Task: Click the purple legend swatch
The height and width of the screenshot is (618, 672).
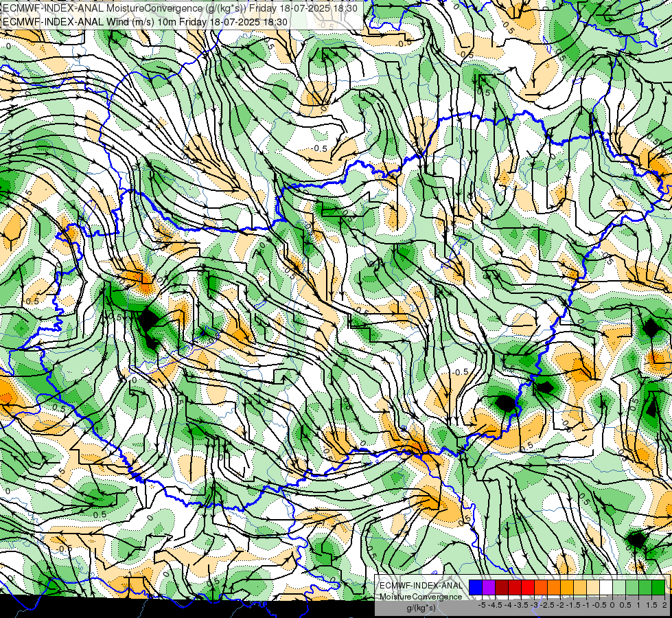Action: pos(489,587)
